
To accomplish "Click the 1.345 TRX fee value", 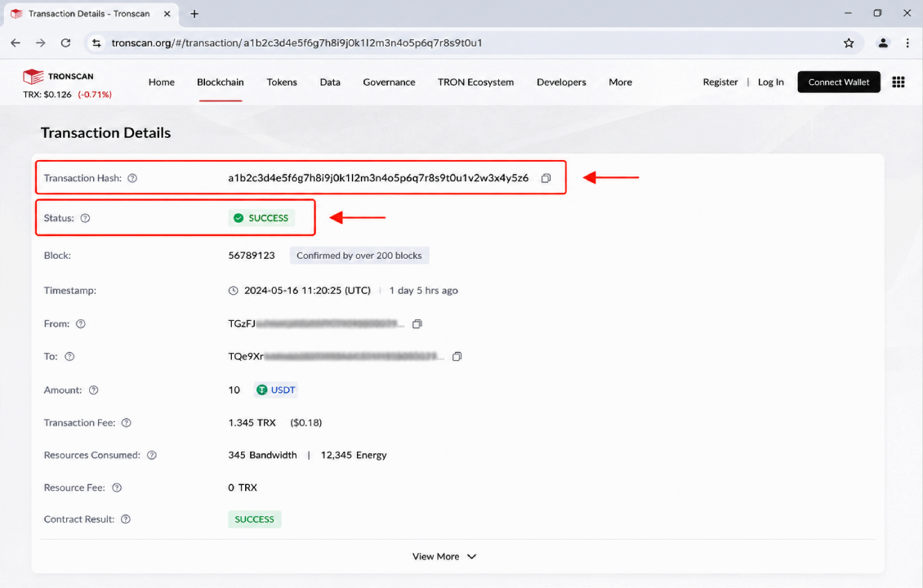I will (252, 422).
